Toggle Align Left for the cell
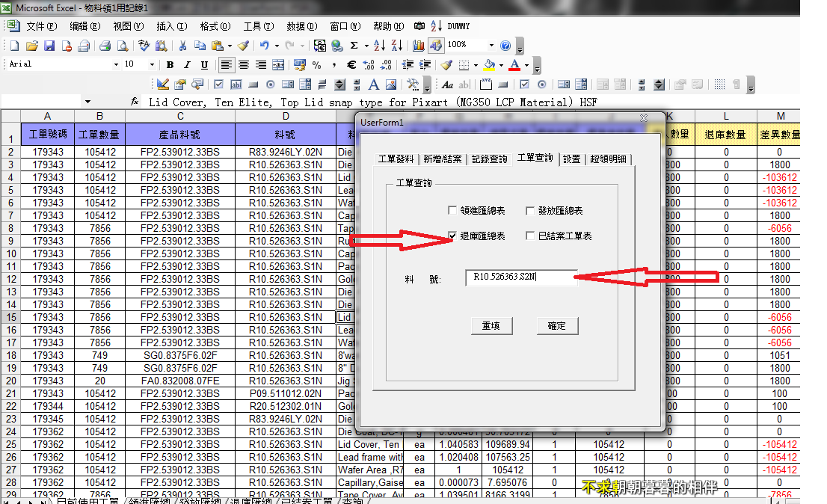Viewport: 827px width, 504px height. (x=227, y=65)
